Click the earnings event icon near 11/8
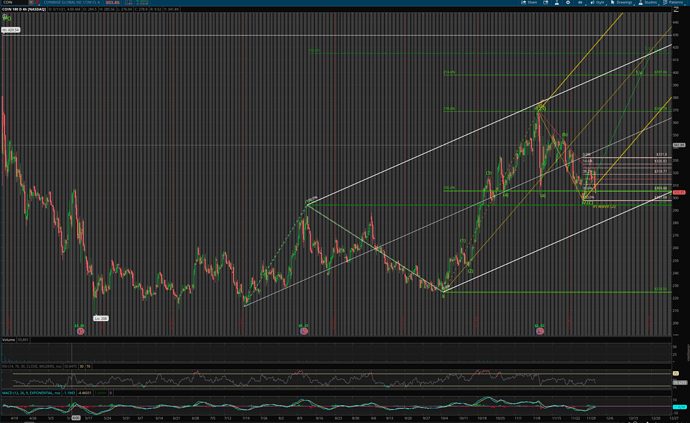Viewport: 690px width, 423px height. tap(540, 331)
